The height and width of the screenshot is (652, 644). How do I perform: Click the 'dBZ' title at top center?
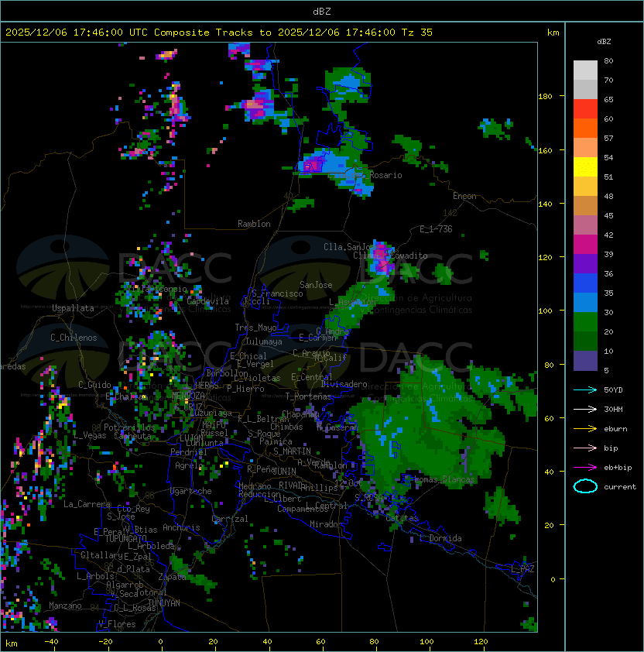coord(322,12)
